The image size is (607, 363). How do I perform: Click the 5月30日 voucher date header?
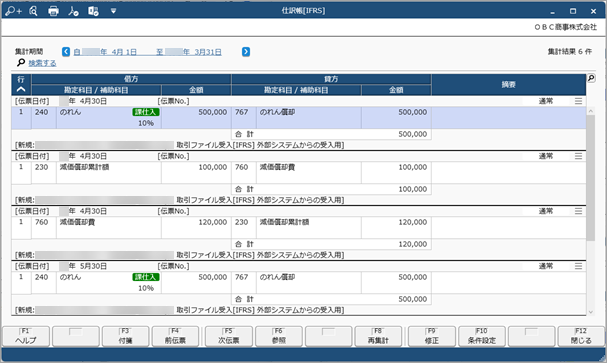pyautogui.click(x=60, y=266)
